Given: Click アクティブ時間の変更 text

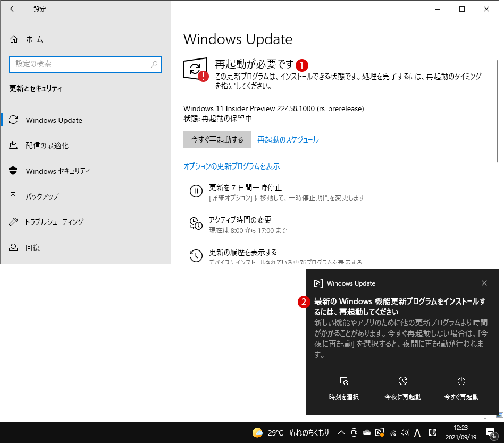Looking at the screenshot, I should 240,220.
